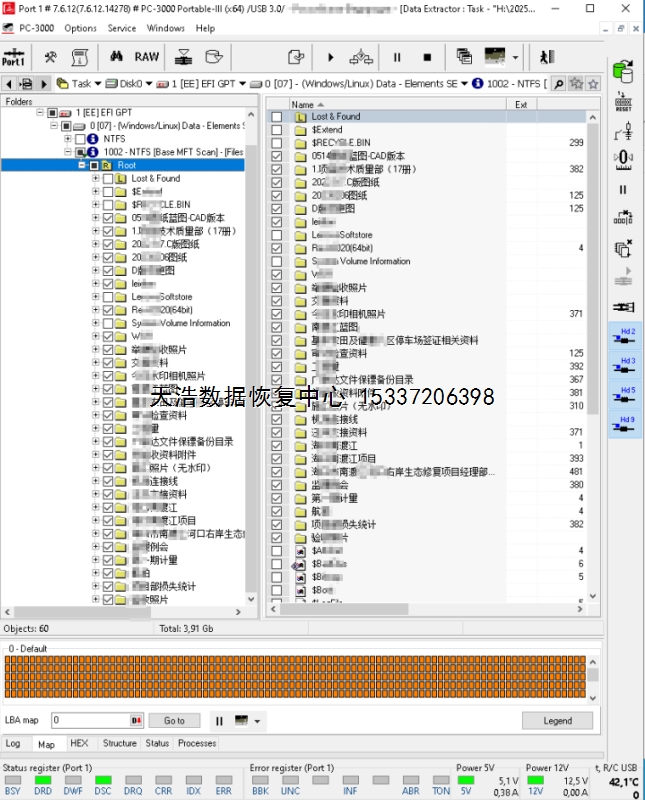Click the RAW recovery toolbar icon

point(147,57)
